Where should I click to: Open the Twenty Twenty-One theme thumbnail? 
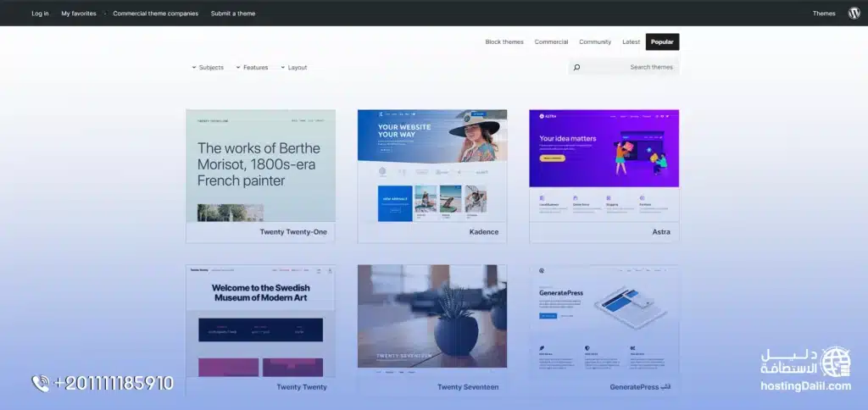pos(260,165)
